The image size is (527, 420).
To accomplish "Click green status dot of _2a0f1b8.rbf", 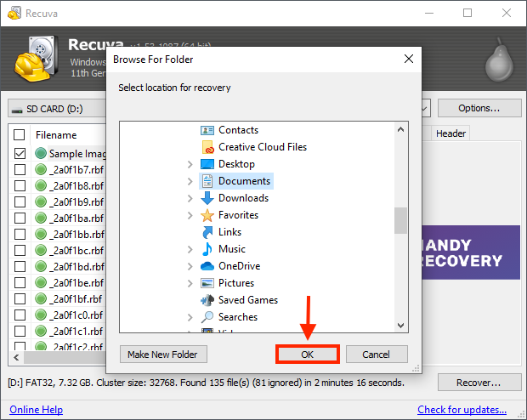I will (x=41, y=185).
